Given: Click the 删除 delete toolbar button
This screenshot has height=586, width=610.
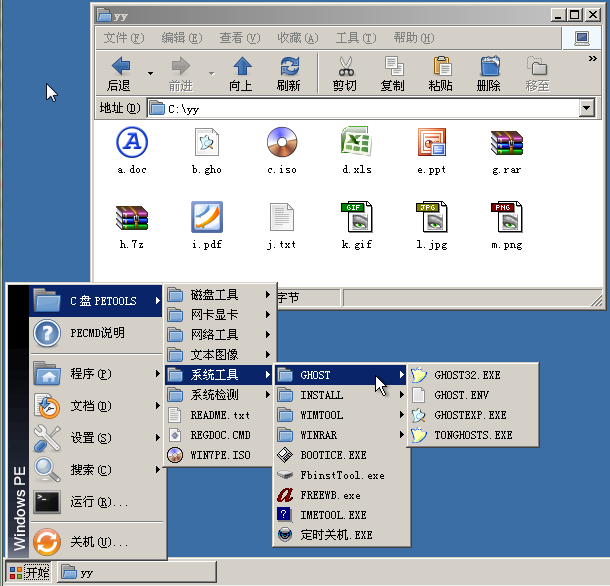Looking at the screenshot, I should (489, 73).
